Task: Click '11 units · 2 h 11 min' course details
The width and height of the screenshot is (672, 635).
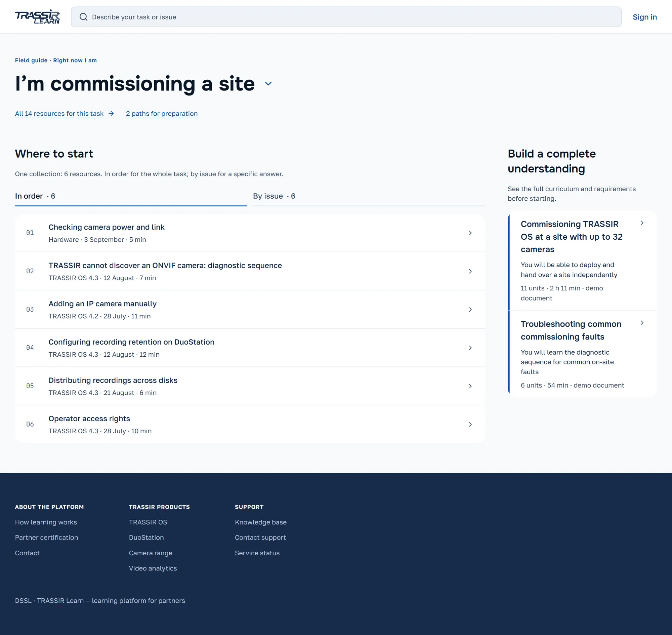Action: click(x=550, y=288)
